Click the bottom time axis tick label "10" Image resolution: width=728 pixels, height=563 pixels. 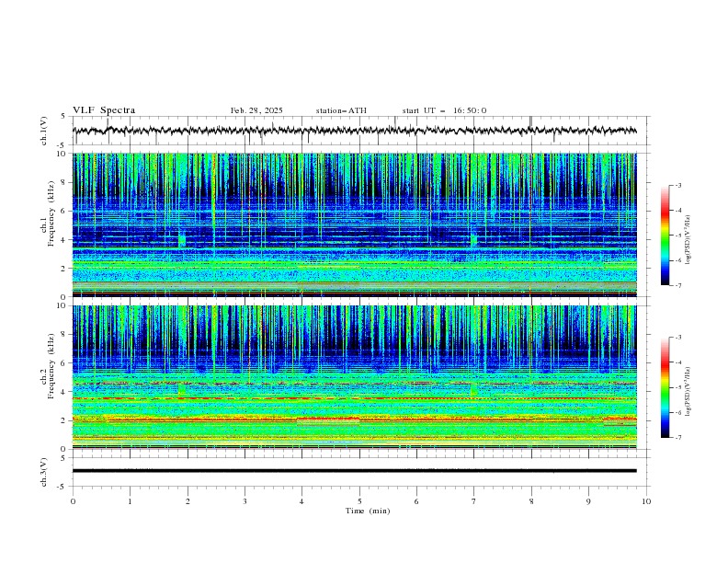646,501
